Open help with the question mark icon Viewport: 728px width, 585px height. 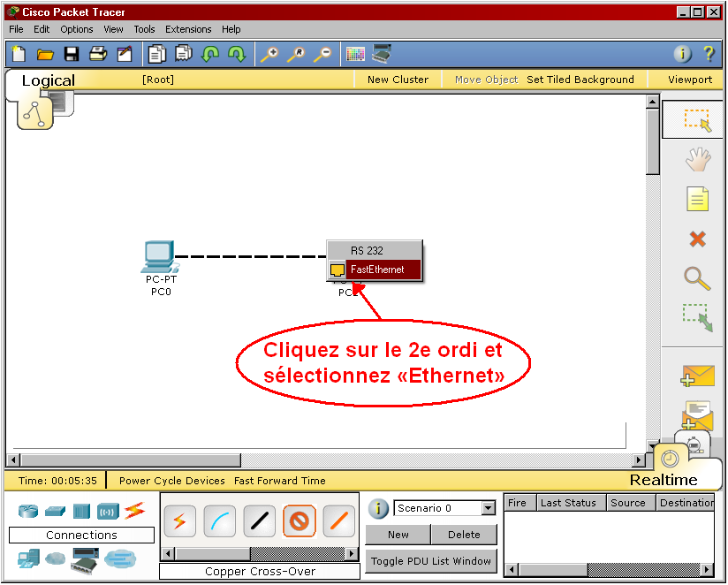(x=709, y=54)
